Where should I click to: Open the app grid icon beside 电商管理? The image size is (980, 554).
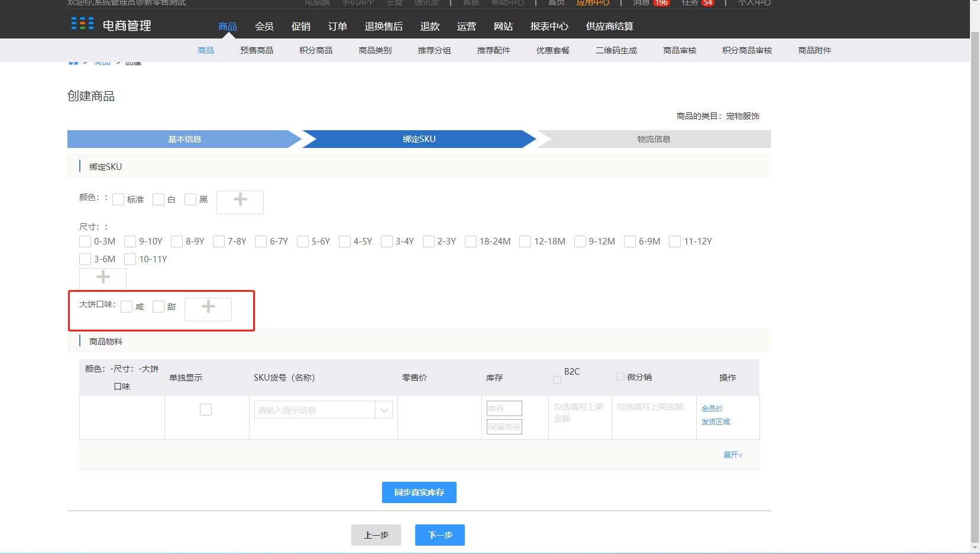pos(82,24)
